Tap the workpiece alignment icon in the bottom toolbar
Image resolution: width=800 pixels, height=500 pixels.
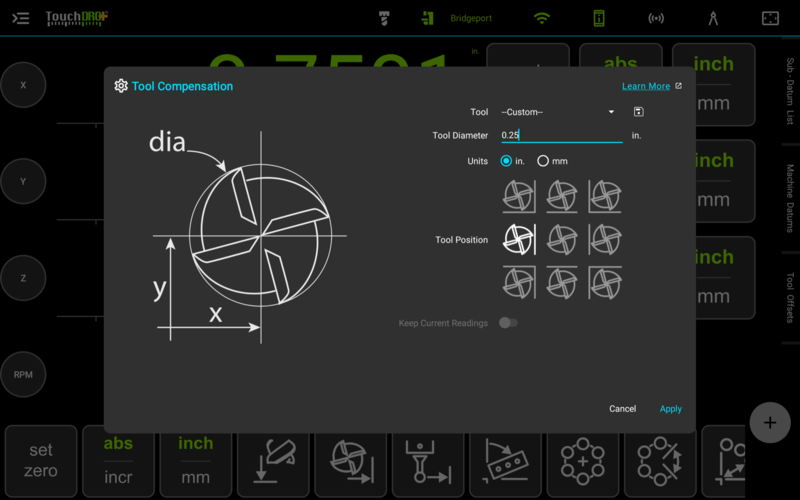tap(506, 461)
